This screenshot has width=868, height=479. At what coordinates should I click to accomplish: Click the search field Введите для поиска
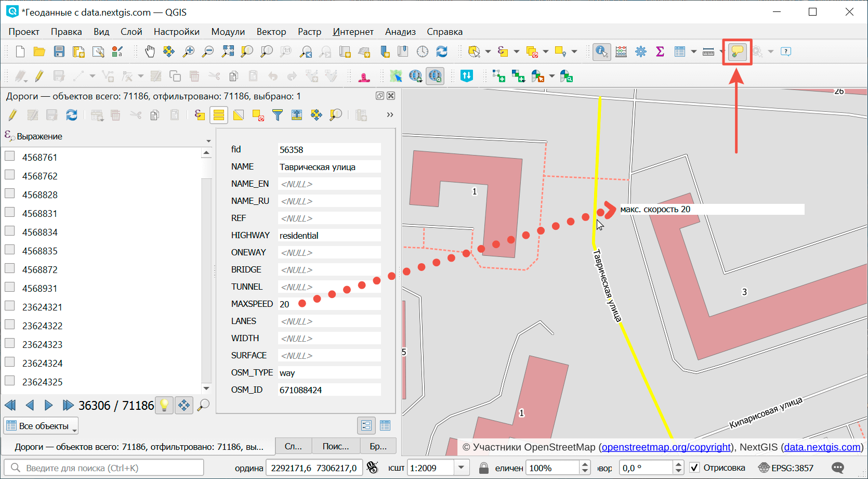click(x=104, y=468)
